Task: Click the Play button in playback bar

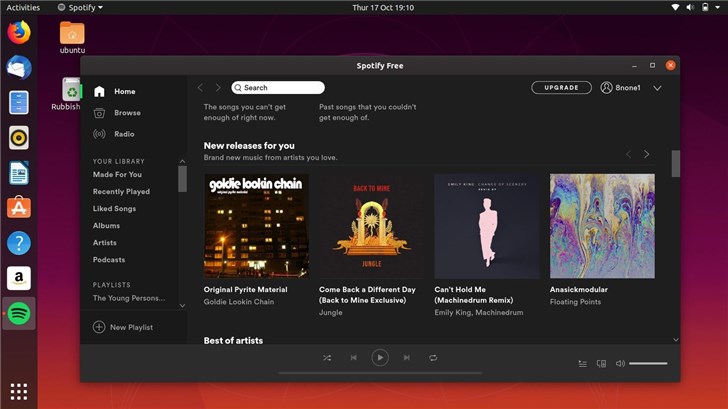Action: pyautogui.click(x=379, y=357)
